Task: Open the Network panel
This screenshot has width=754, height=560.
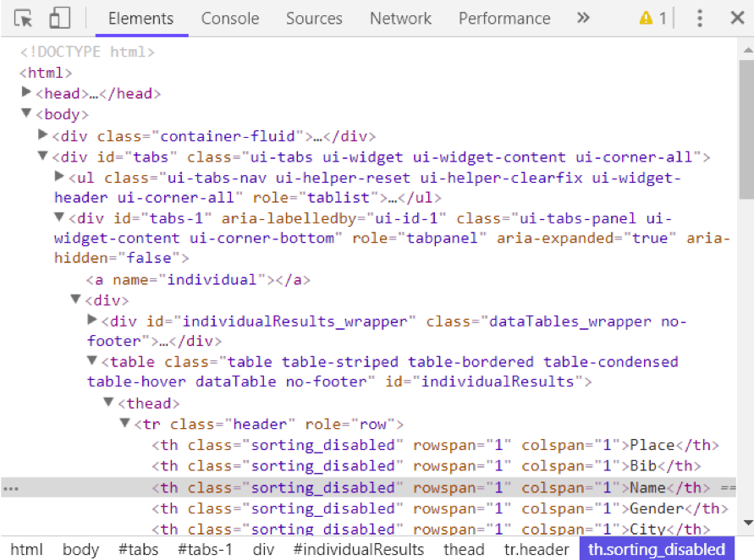Action: click(x=399, y=18)
